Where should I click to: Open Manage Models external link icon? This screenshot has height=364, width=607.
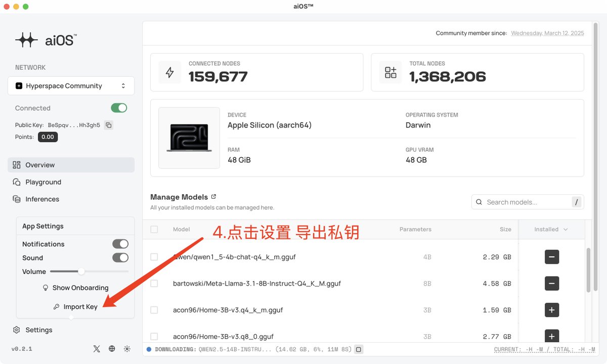pyautogui.click(x=213, y=197)
